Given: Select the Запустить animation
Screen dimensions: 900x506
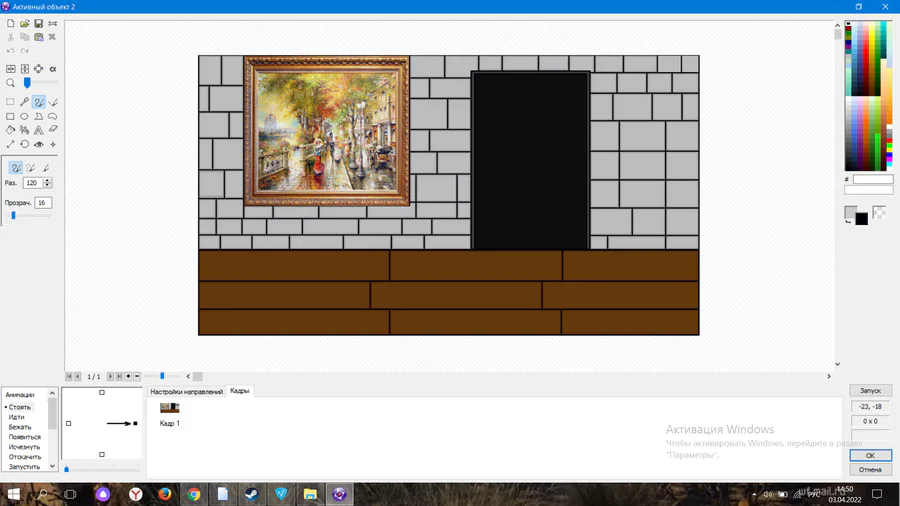Looking at the screenshot, I should (24, 467).
